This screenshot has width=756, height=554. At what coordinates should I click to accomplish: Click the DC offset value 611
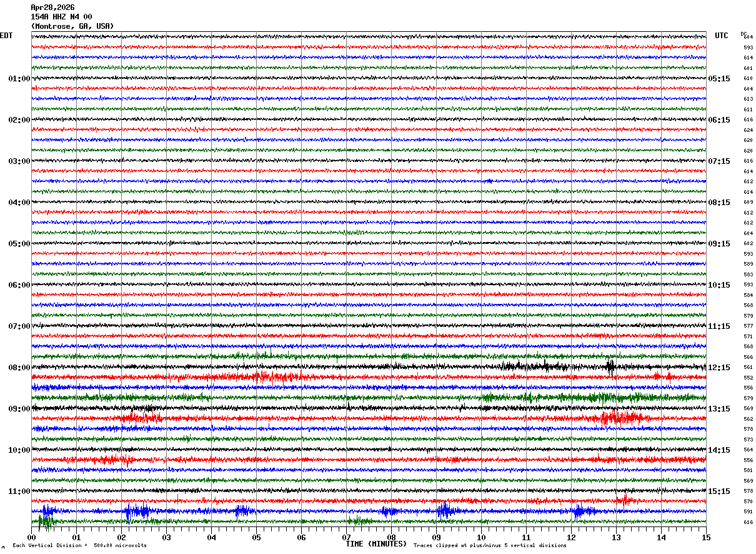(748, 109)
